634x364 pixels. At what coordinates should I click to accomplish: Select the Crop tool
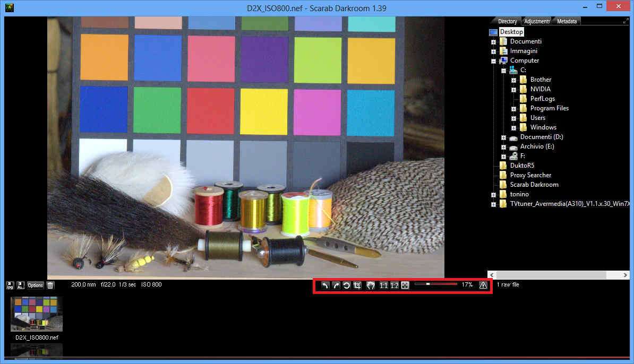pos(357,285)
